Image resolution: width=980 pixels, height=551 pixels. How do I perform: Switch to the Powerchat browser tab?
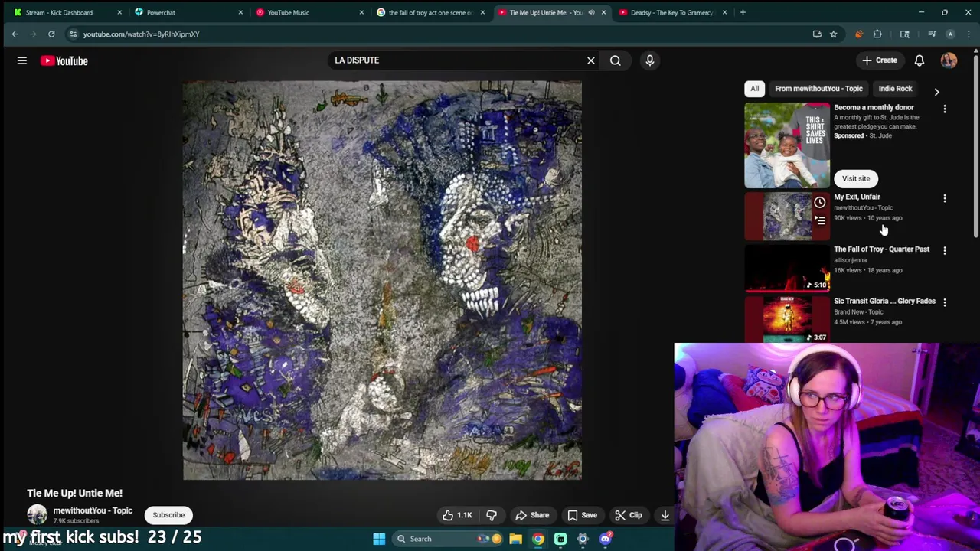[x=188, y=12]
